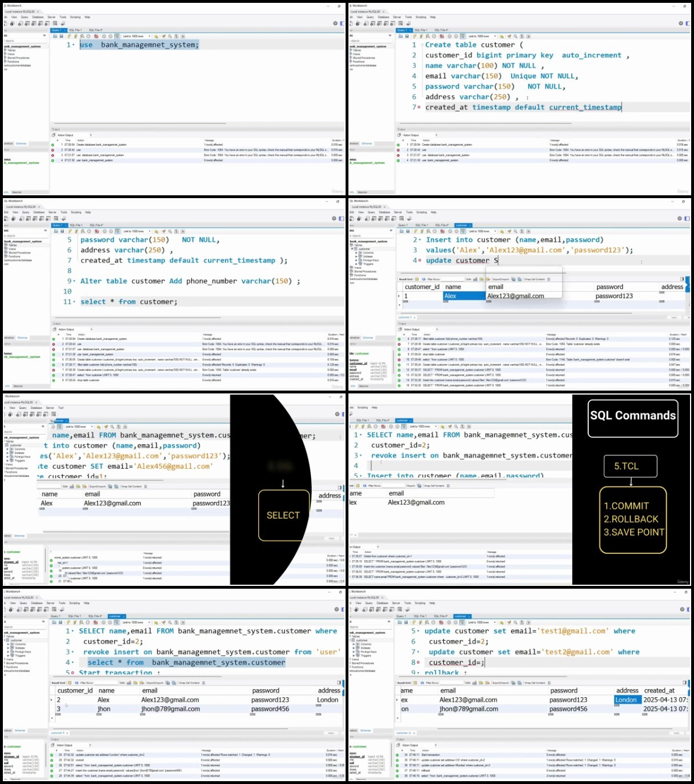Click the result cell containing 'jhon' in name column
Image resolution: width=694 pixels, height=784 pixels.
(x=104, y=709)
